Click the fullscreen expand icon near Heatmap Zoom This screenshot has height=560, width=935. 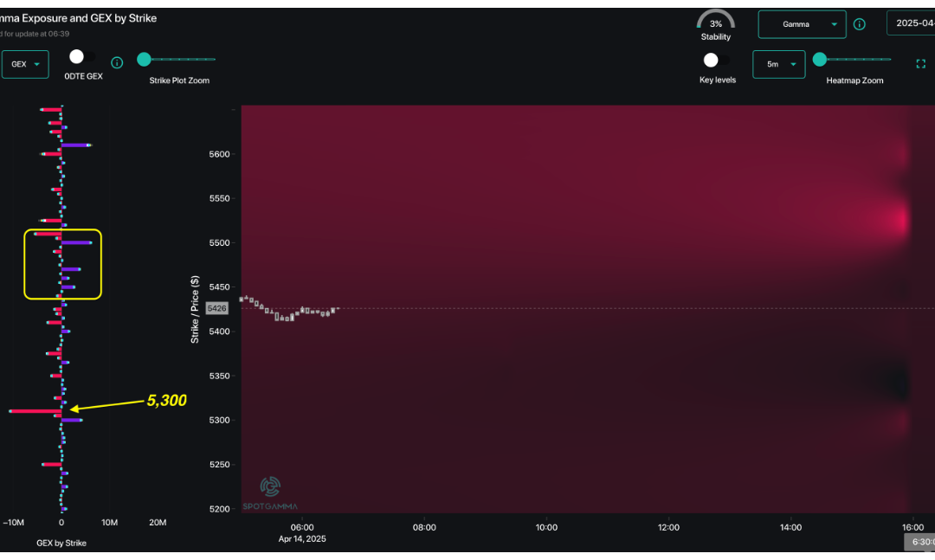(920, 63)
